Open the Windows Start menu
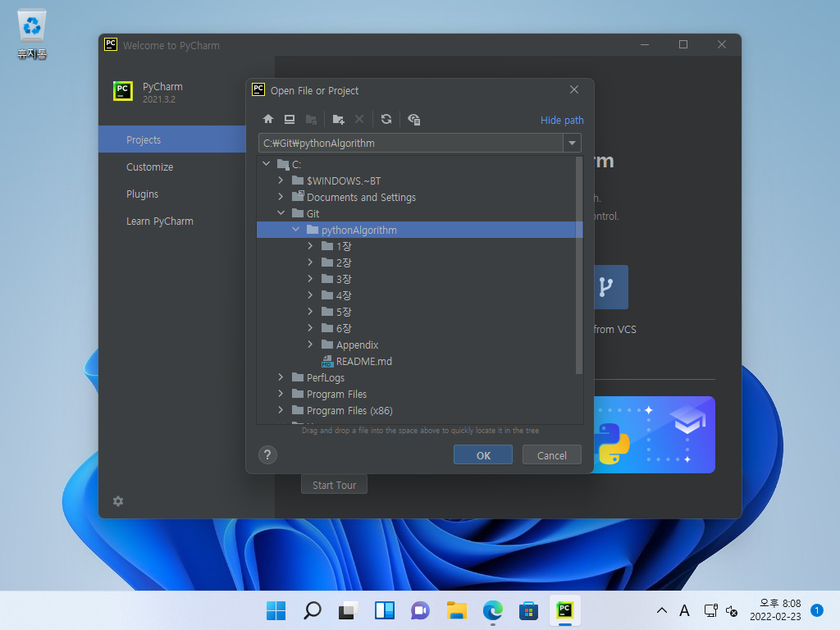This screenshot has width=840, height=630. pos(276,610)
